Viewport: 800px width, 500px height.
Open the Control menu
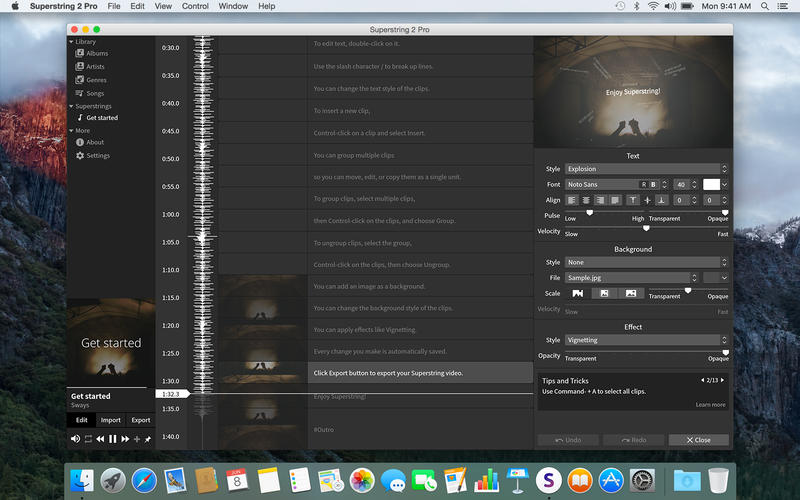click(195, 6)
